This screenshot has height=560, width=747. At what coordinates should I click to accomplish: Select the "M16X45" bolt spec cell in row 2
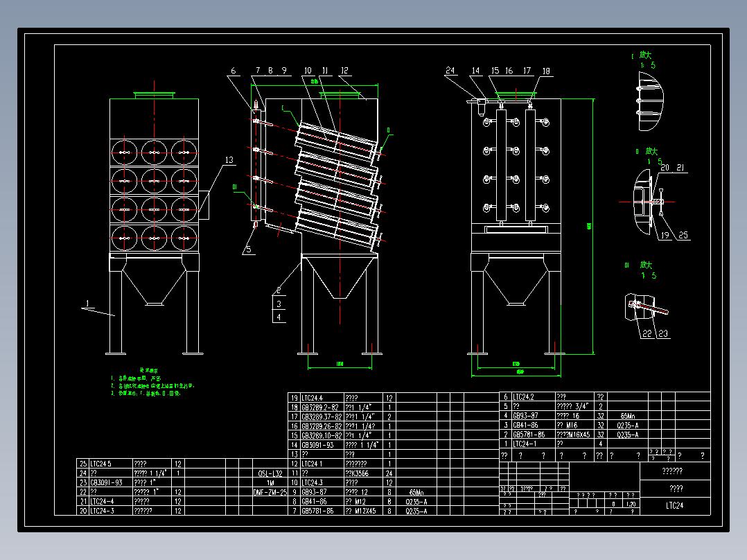click(x=574, y=435)
